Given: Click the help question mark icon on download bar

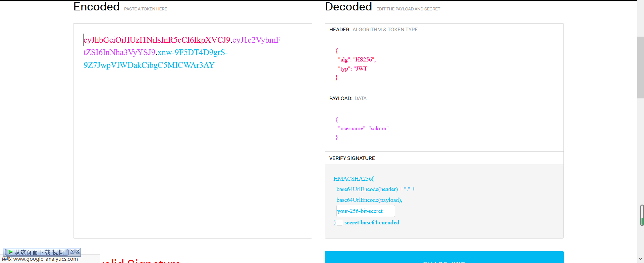Looking at the screenshot, I should [72, 252].
